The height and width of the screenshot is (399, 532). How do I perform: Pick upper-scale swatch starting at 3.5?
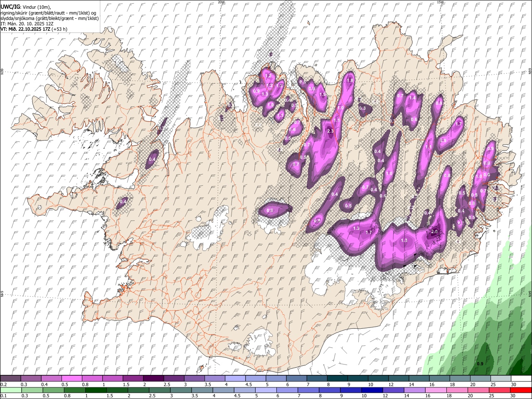point(215,378)
